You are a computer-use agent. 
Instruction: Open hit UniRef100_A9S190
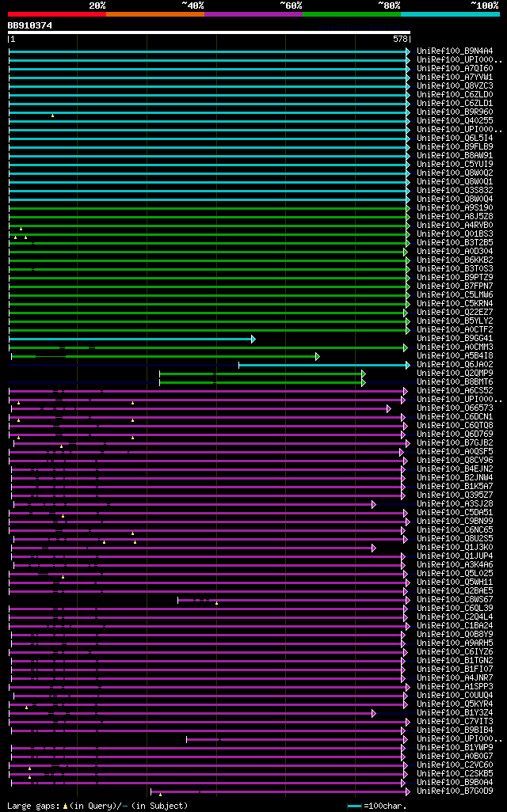pos(456,207)
